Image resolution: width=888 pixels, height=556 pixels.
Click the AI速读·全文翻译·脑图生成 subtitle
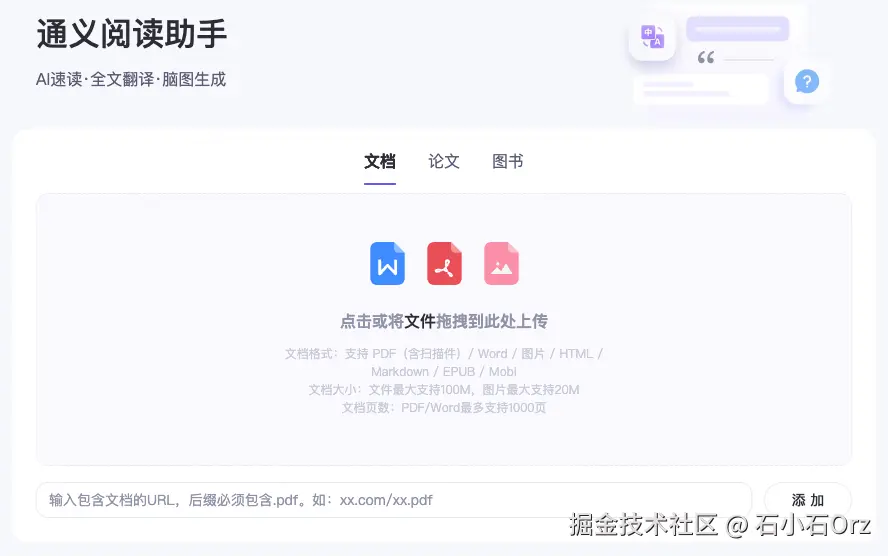pyautogui.click(x=131, y=79)
